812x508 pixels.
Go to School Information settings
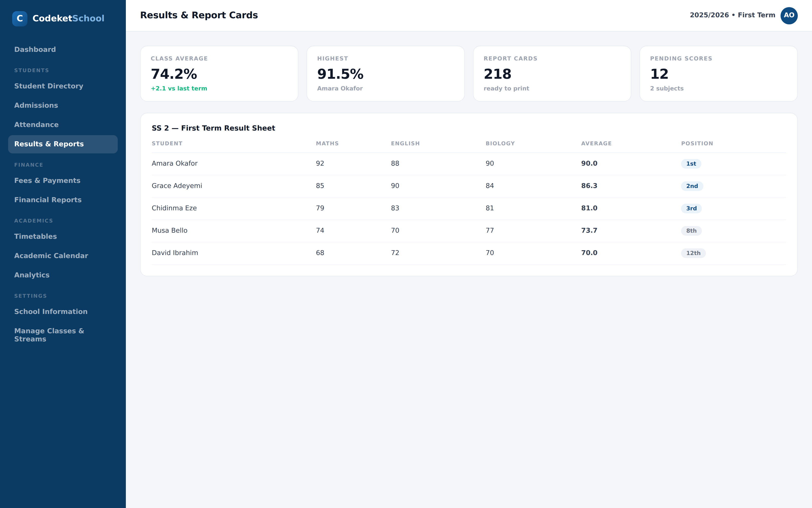click(x=63, y=312)
